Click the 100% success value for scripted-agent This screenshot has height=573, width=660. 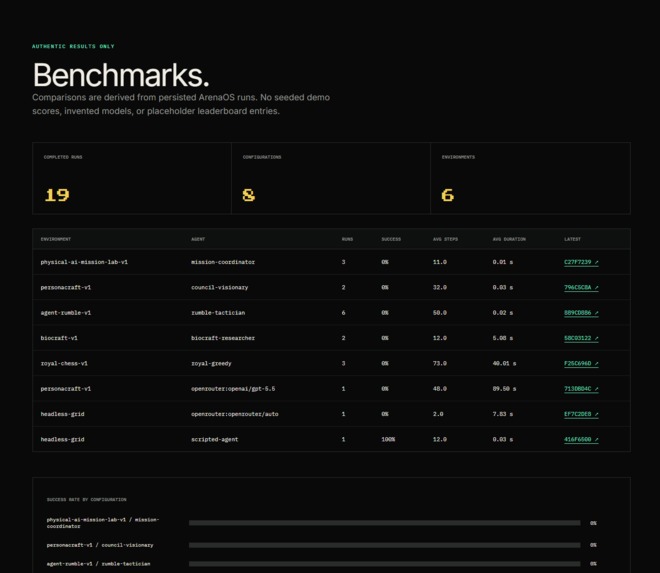[388, 439]
